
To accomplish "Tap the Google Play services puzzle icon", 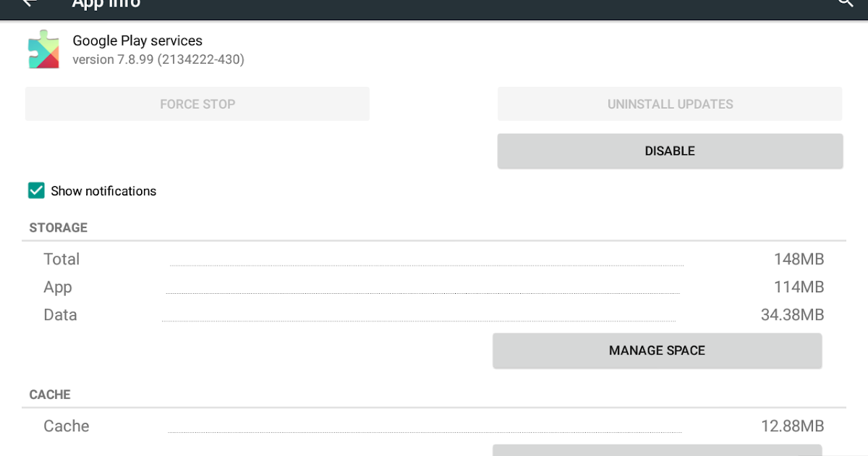I will click(x=43, y=49).
